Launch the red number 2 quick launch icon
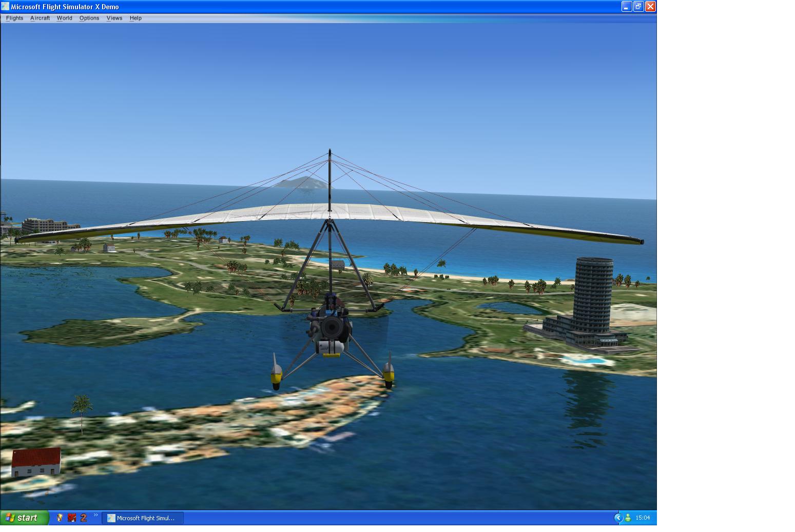 84,518
